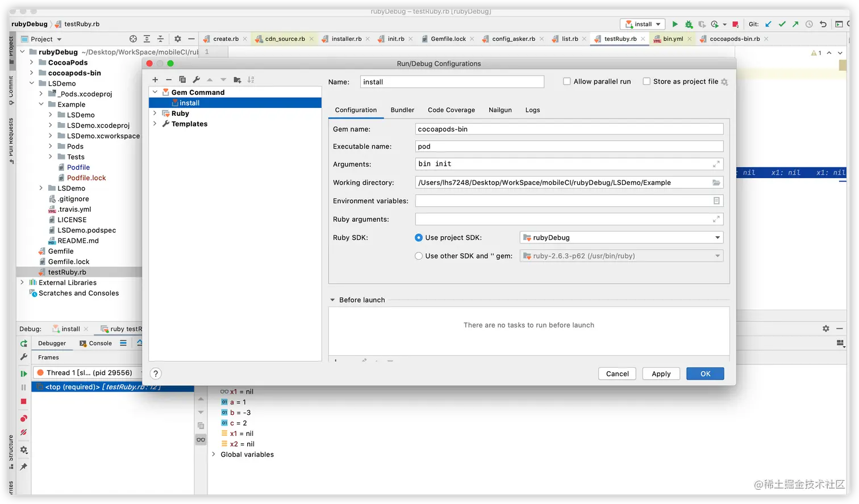859x504 pixels.
Task: Open help for Run/Debug Configurations
Action: coord(156,373)
